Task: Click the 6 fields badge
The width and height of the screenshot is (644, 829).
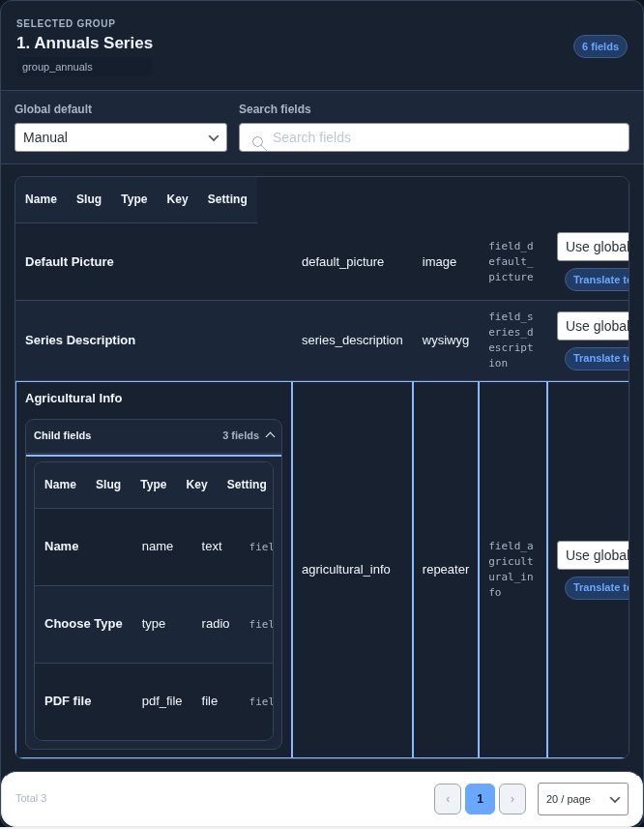Action: coord(600,46)
